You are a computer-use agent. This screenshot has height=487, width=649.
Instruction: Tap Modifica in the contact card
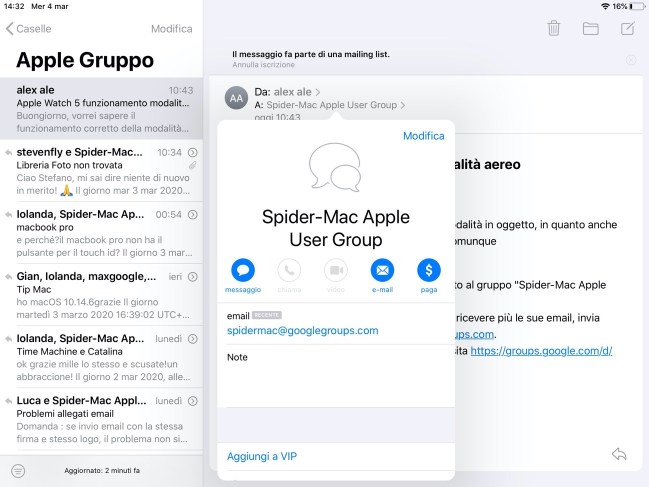click(423, 136)
